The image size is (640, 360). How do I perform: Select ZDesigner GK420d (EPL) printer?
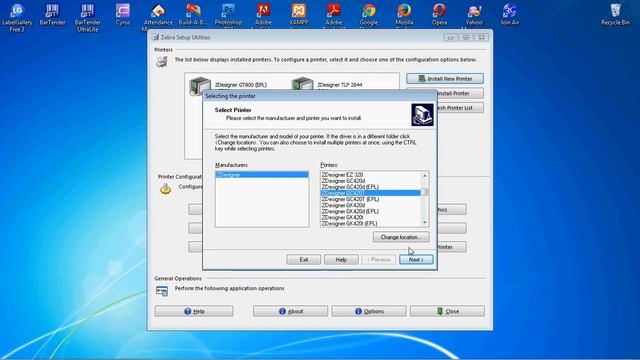[371, 211]
